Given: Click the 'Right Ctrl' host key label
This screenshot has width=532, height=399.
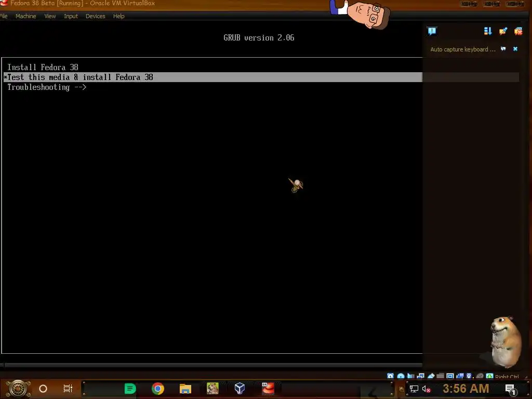Looking at the screenshot, I should click(x=507, y=376).
